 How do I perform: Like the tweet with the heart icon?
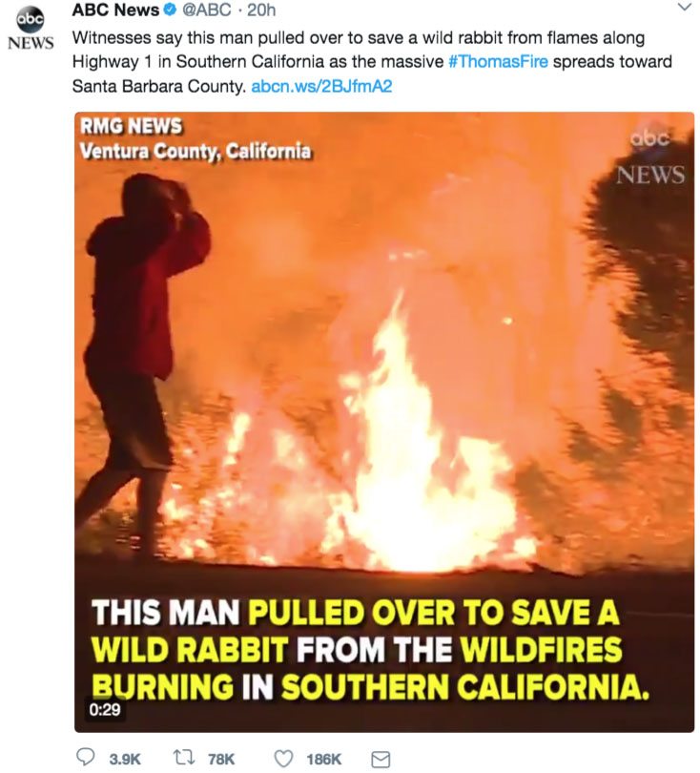[x=283, y=759]
